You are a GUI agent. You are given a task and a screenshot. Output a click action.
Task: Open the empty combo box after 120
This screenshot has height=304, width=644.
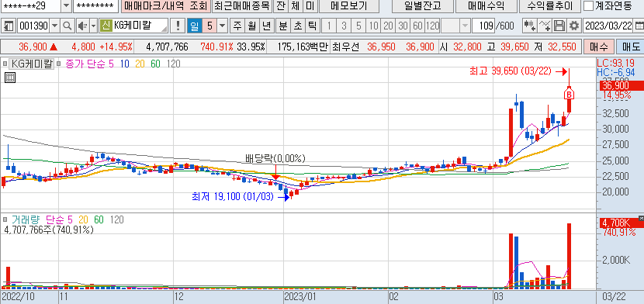pos(456,26)
